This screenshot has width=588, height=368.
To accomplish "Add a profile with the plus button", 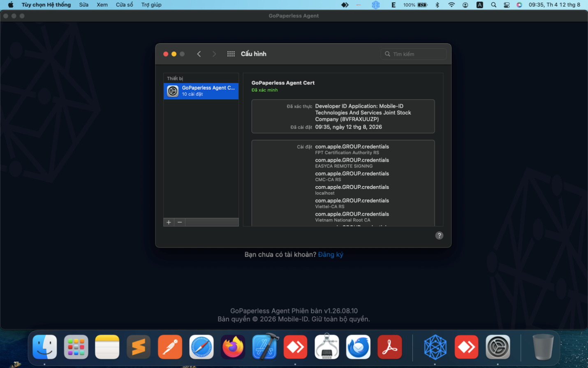I will click(169, 222).
